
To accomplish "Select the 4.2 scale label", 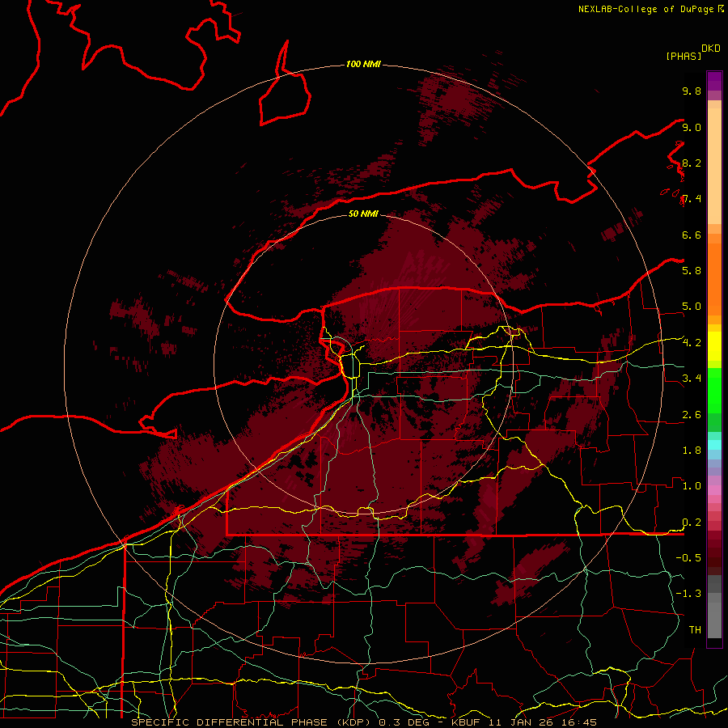I will 692,343.
